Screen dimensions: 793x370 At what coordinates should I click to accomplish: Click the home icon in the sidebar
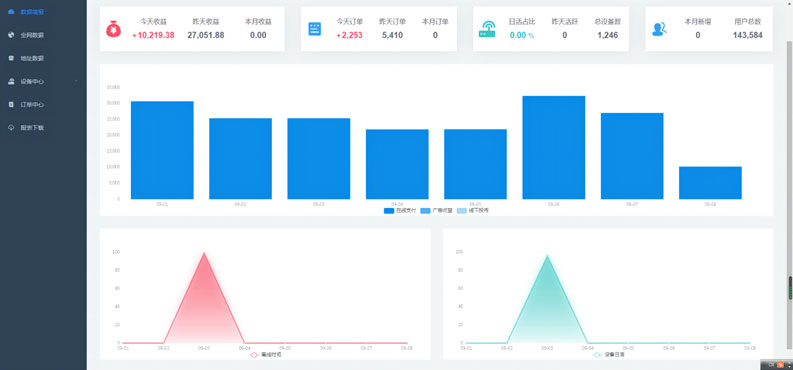pyautogui.click(x=11, y=12)
